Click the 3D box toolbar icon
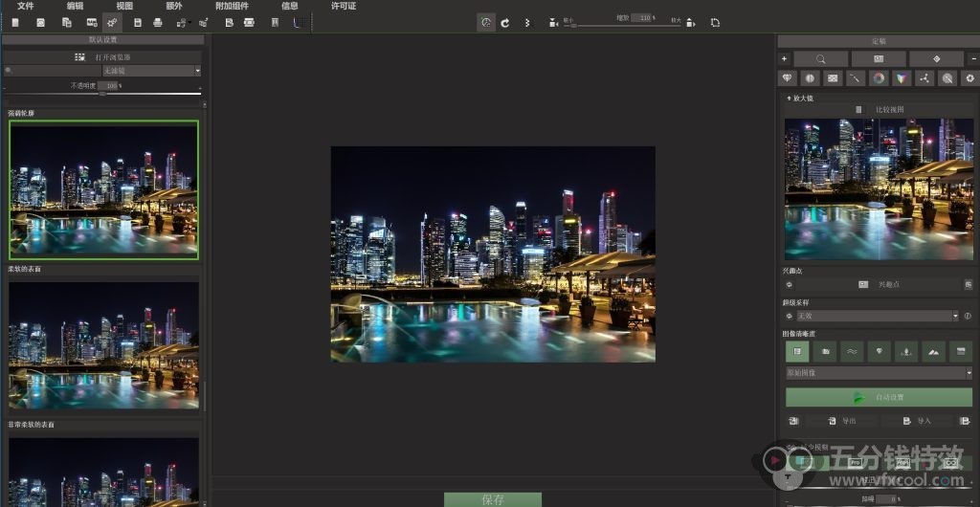980x507 pixels. point(203,22)
